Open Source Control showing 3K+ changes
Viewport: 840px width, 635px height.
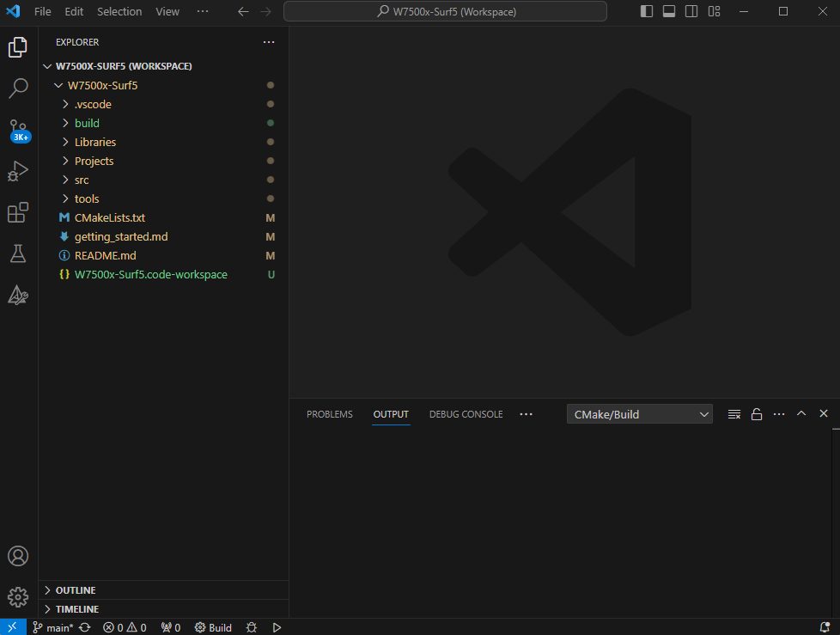18,130
